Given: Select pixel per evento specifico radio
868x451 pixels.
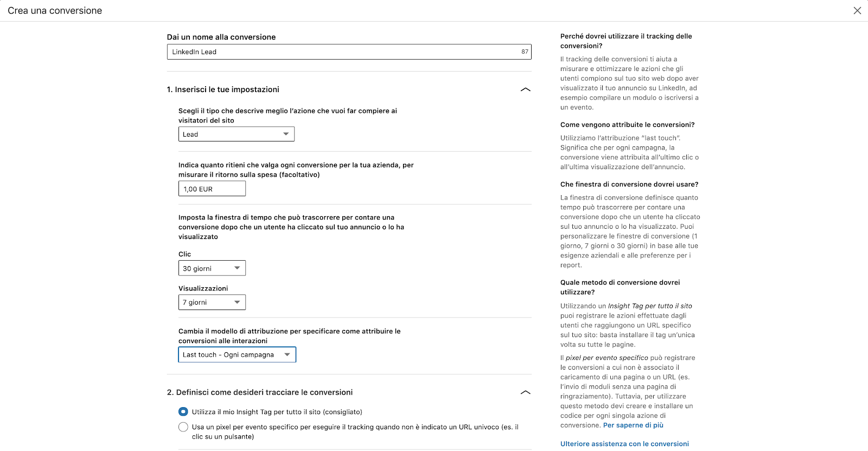Looking at the screenshot, I should click(183, 427).
